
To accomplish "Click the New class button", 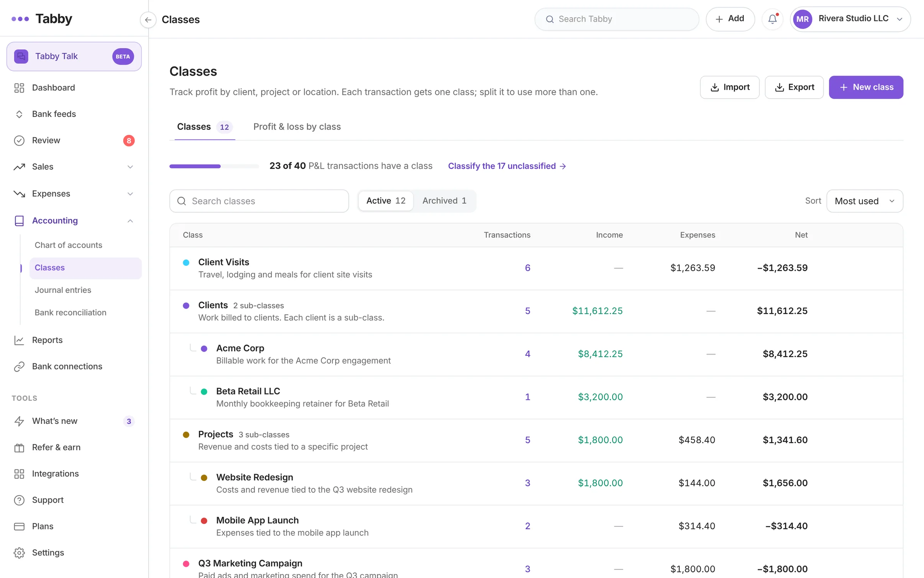I will pyautogui.click(x=866, y=87).
